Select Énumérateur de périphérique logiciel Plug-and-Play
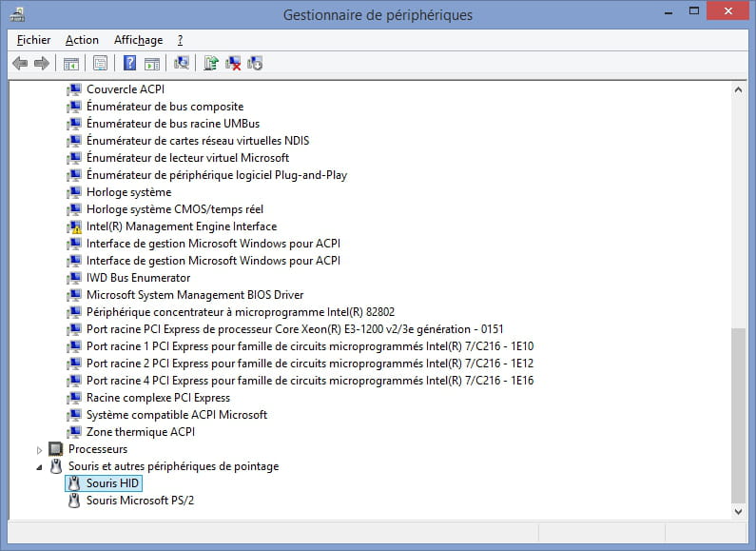The width and height of the screenshot is (756, 551). point(217,175)
